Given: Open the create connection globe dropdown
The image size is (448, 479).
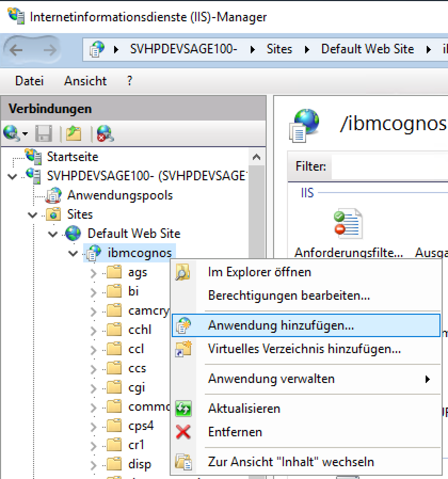Looking at the screenshot, I should [x=15, y=133].
